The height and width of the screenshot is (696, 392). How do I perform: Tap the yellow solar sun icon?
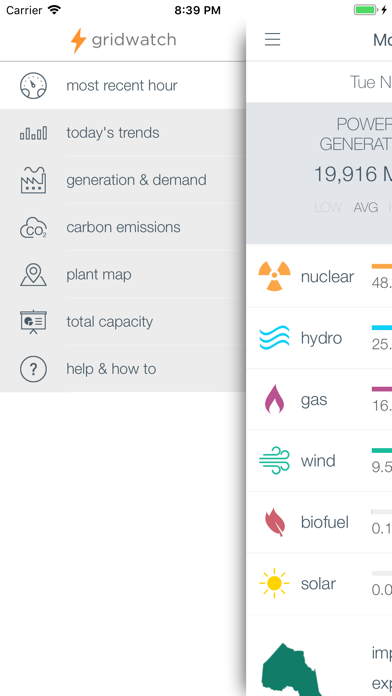coord(274,583)
